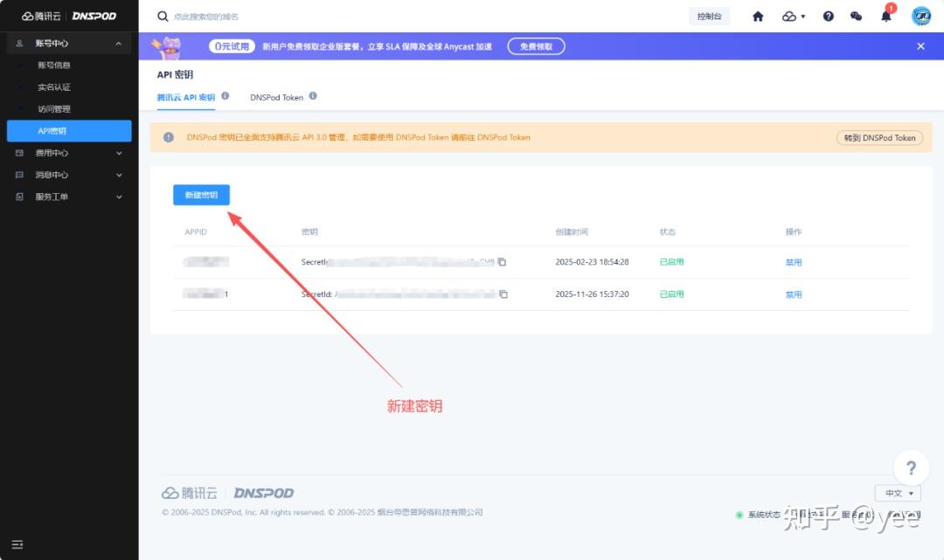The width and height of the screenshot is (944, 560).
Task: Click 转到 DNSPod Token button
Action: pyautogui.click(x=879, y=137)
